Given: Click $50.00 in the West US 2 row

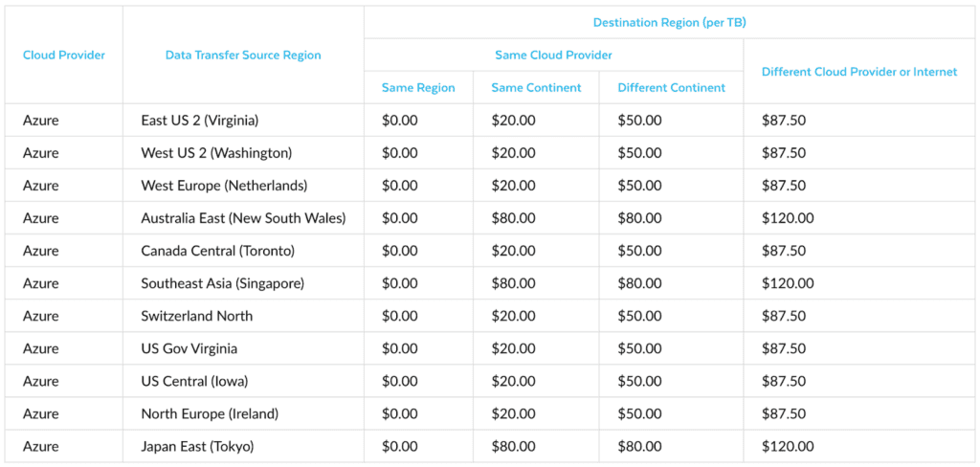Looking at the screenshot, I should (x=639, y=152).
